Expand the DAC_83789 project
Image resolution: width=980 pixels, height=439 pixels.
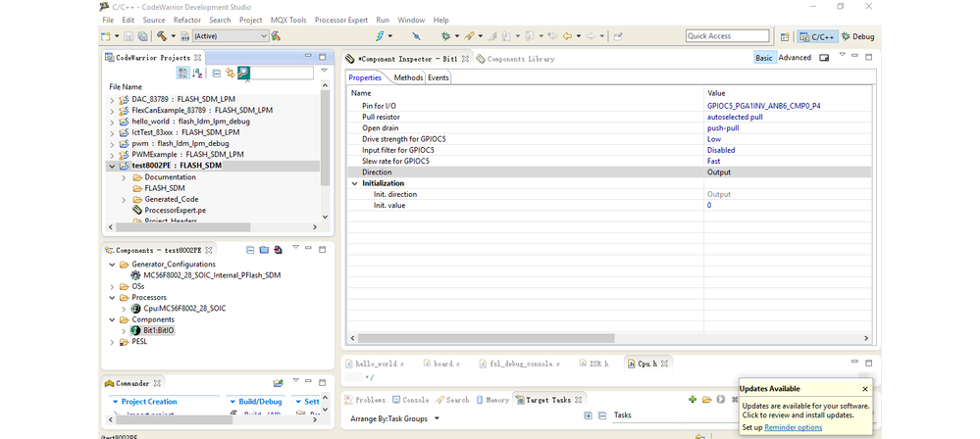pos(112,99)
